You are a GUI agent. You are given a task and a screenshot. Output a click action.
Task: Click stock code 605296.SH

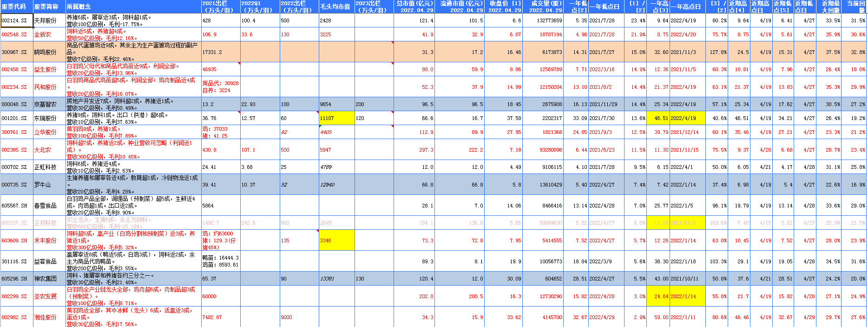pos(17,279)
